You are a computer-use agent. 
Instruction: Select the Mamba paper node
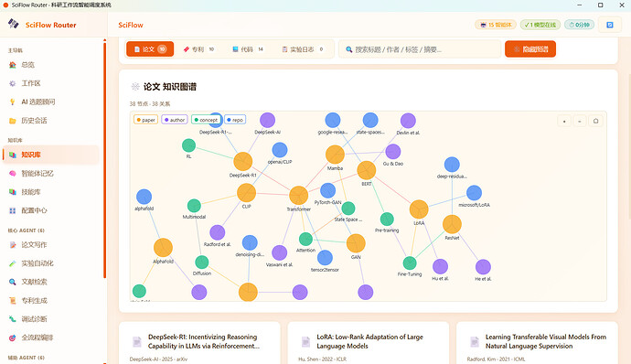pyautogui.click(x=335, y=155)
